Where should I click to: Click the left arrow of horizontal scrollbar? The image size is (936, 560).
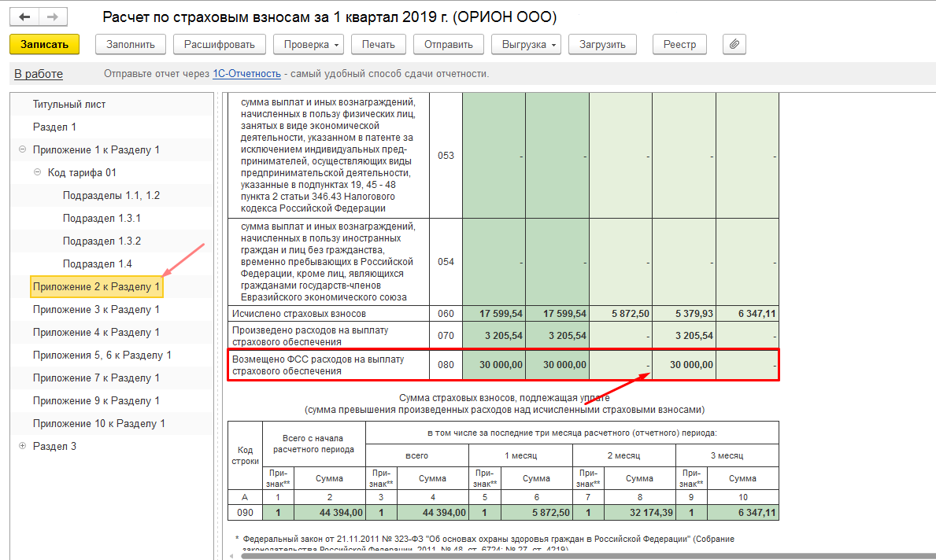(x=231, y=556)
